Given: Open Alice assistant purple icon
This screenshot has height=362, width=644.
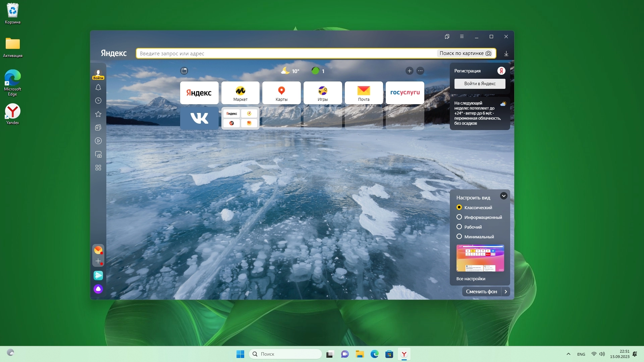Looking at the screenshot, I should pyautogui.click(x=98, y=289).
